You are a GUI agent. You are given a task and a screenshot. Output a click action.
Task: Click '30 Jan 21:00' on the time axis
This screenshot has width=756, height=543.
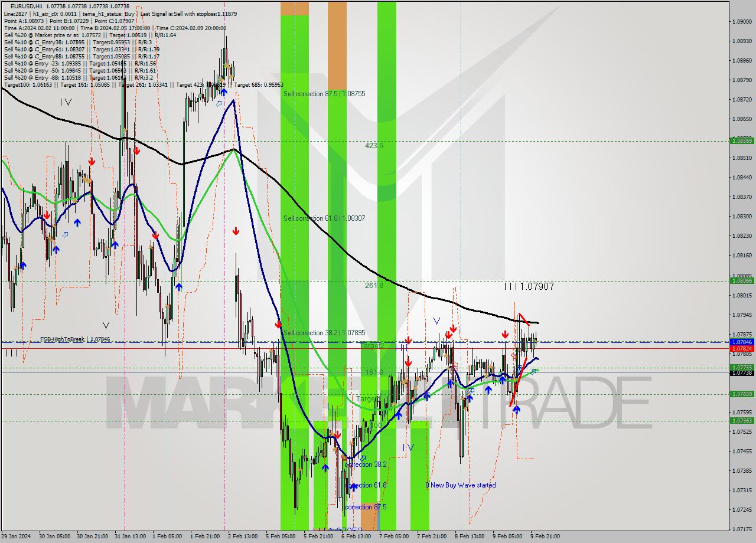pos(93,537)
